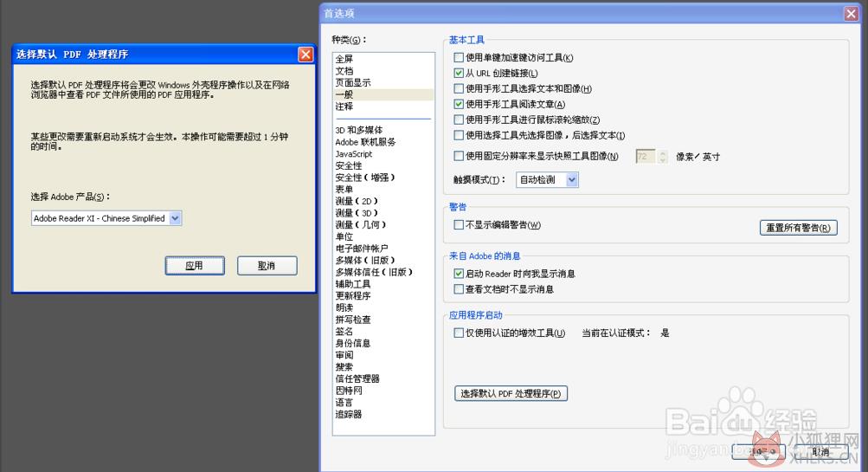Click 选择默认 PDF 处理程序 button
The width and height of the screenshot is (868, 472).
pos(511,393)
